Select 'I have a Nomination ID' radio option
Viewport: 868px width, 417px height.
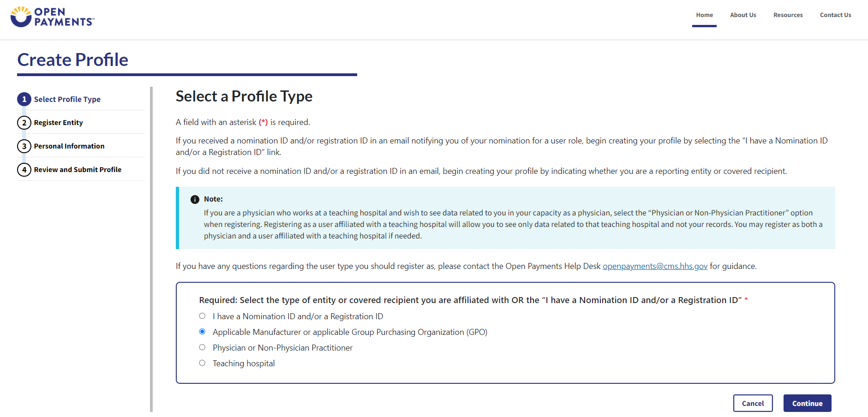tap(202, 316)
